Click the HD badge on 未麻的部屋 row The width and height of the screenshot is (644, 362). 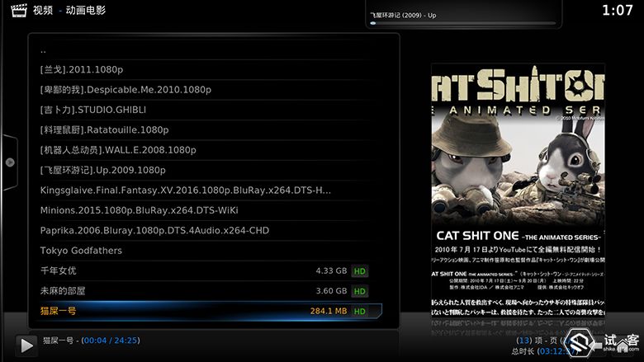(x=359, y=291)
